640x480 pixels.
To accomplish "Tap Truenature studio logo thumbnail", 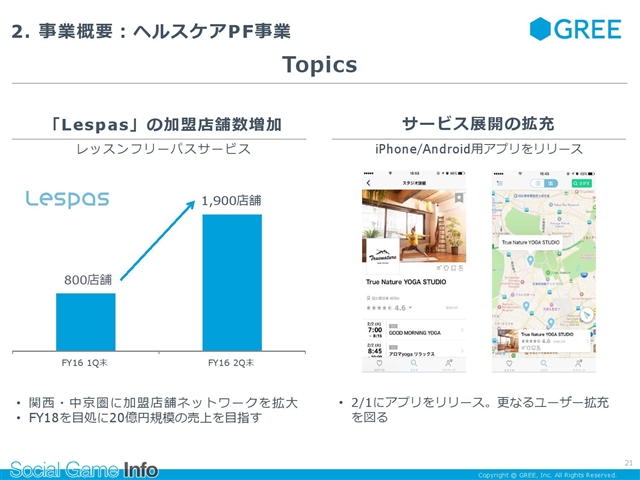I will 383,256.
